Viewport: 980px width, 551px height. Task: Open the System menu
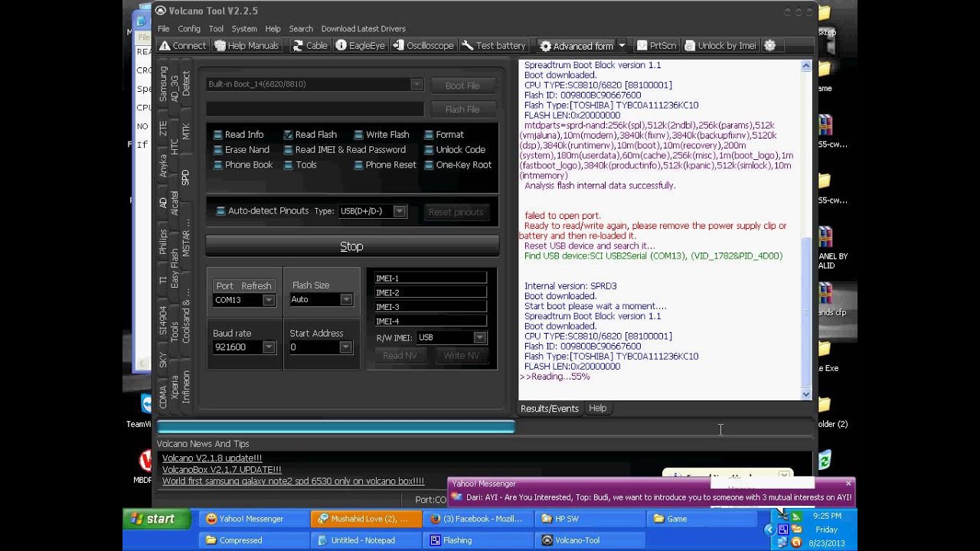tap(244, 29)
